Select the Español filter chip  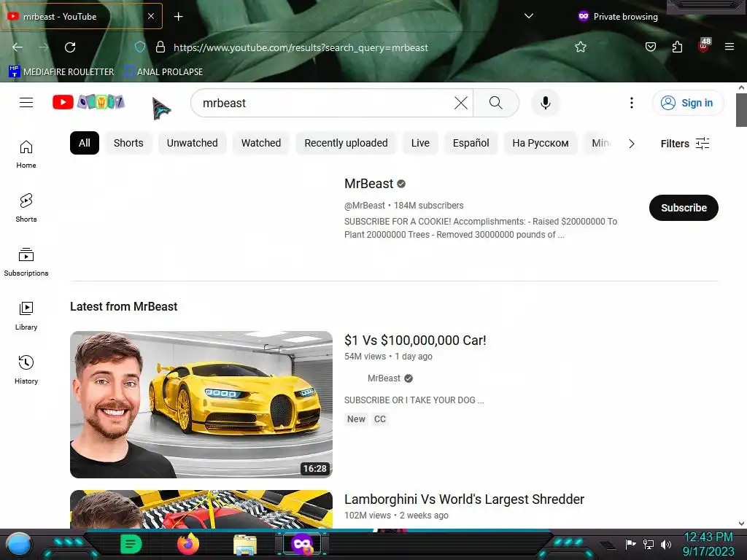[x=471, y=143]
